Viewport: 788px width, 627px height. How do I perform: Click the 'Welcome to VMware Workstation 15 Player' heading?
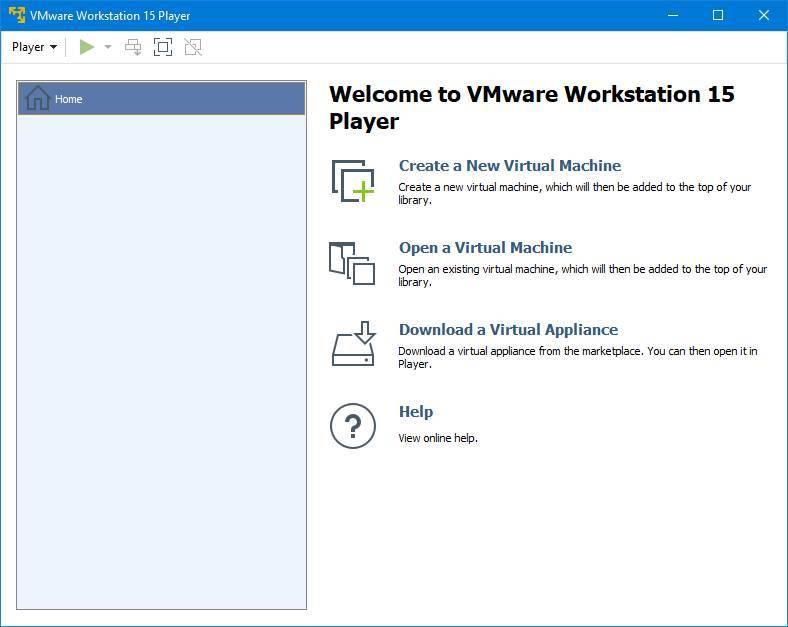pos(532,108)
